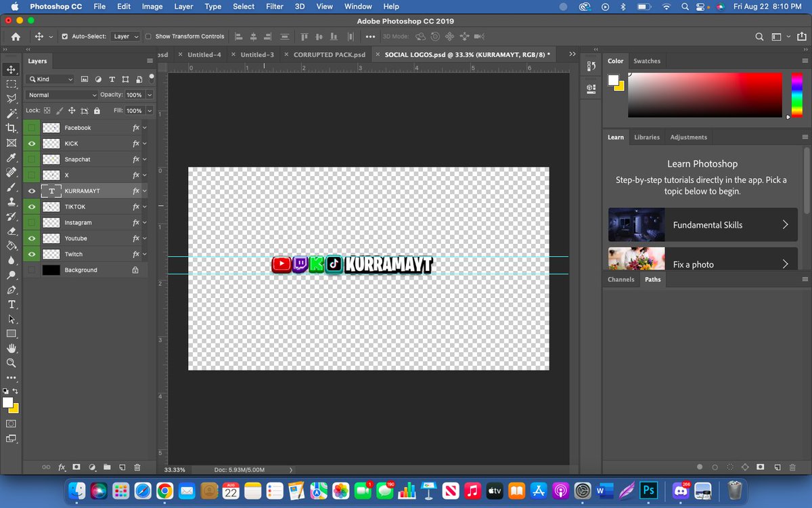Select the Frame tool
Viewport: 812px width, 508px height.
[11, 143]
